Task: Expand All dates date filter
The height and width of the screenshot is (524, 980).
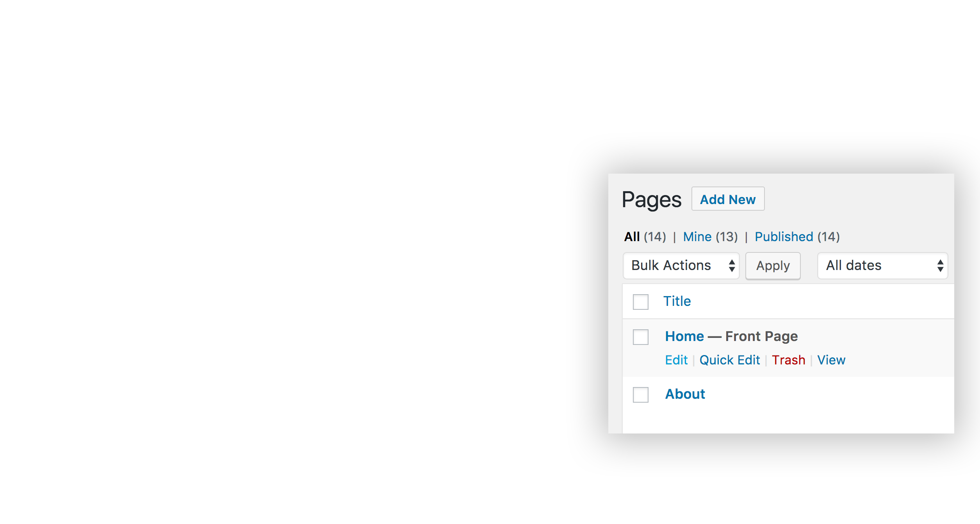Action: coord(884,264)
